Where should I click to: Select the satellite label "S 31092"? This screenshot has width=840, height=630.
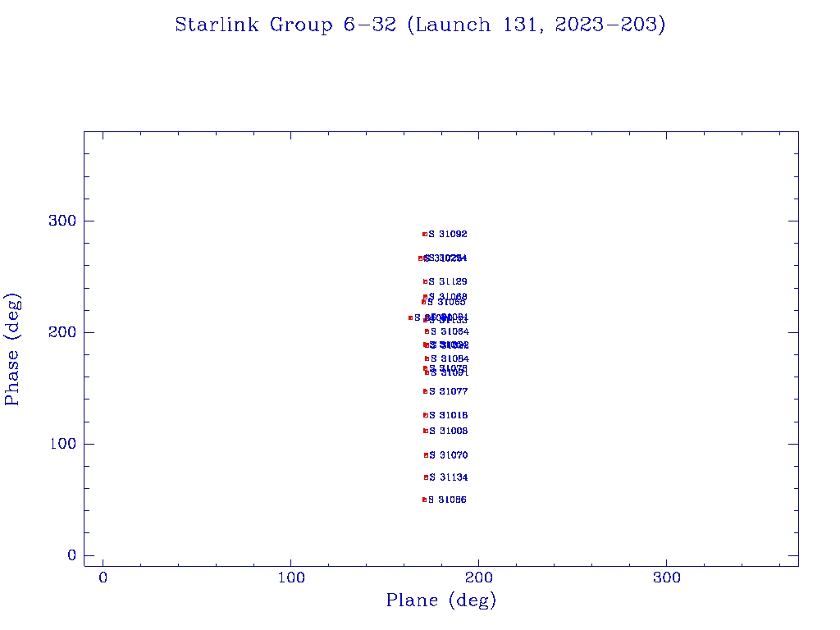pos(448,234)
